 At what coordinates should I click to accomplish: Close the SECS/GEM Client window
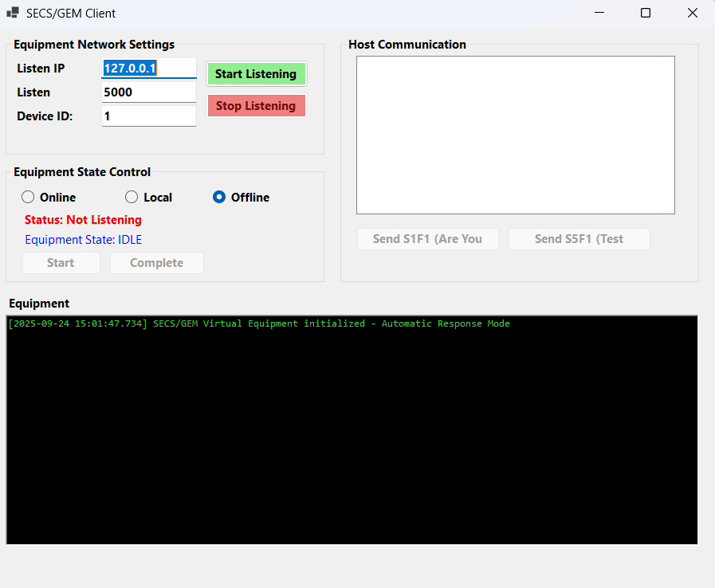click(x=692, y=13)
